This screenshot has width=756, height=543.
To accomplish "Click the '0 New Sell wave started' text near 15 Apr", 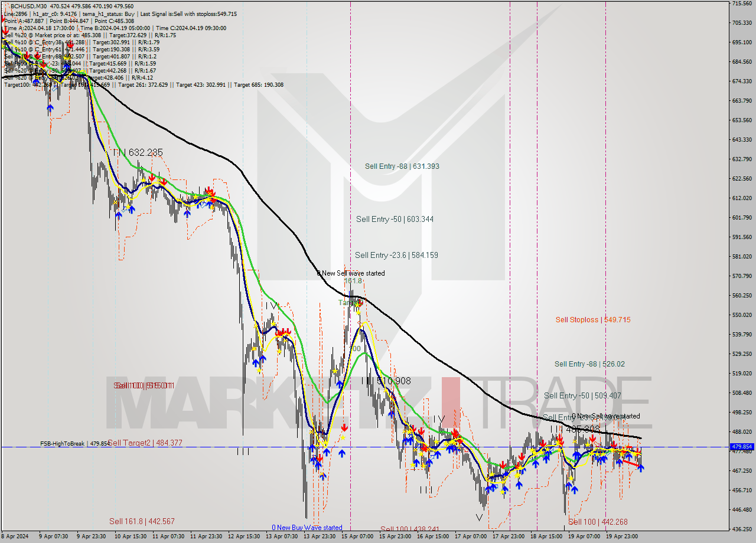I will [351, 273].
